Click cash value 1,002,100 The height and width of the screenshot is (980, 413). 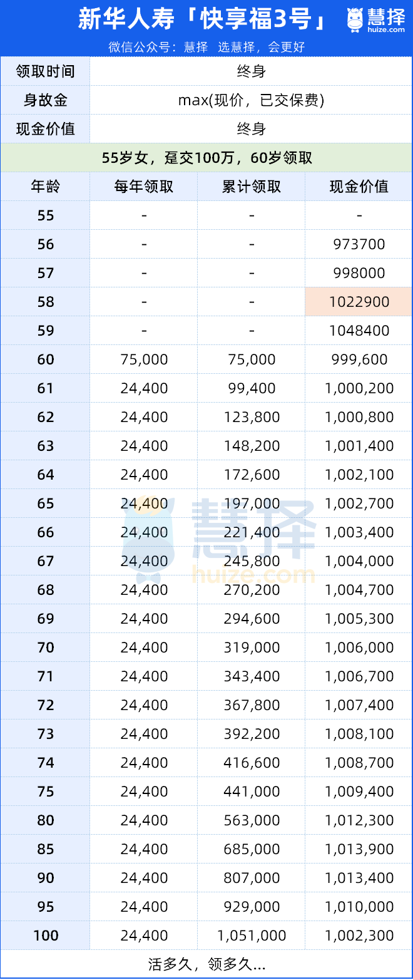tap(359, 475)
